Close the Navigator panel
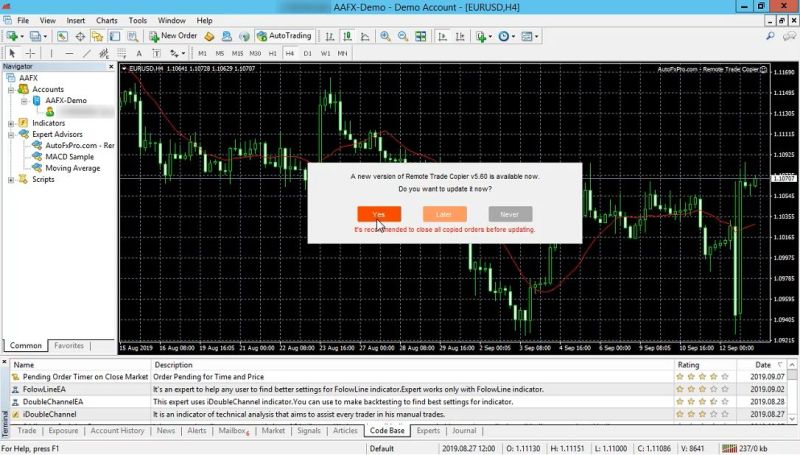 pos(111,67)
